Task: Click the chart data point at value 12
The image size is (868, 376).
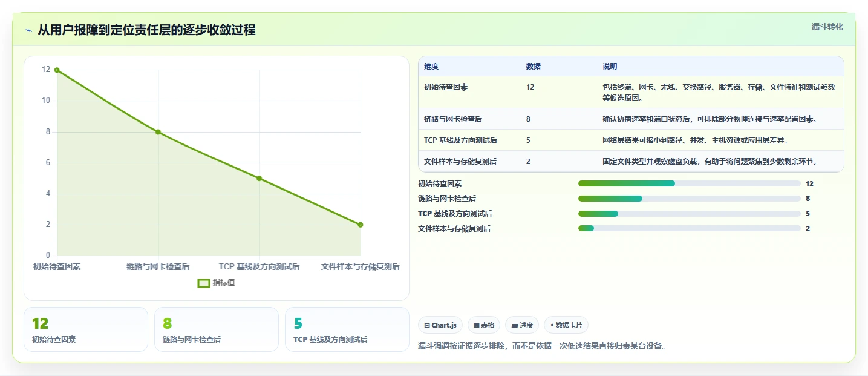Action: (x=57, y=70)
